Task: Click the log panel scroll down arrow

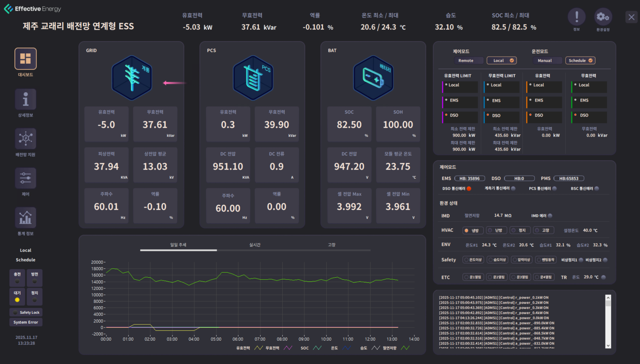Action: point(608,345)
